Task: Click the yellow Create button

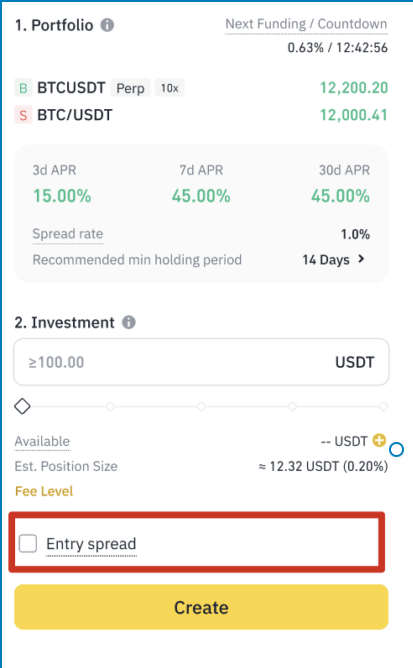Action: pos(201,607)
